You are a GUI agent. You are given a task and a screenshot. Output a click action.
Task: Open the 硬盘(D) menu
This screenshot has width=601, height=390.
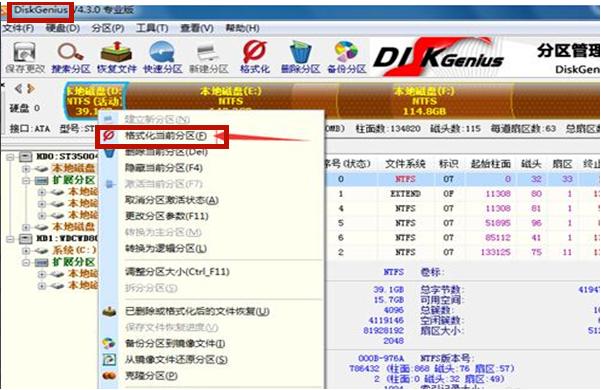pyautogui.click(x=62, y=28)
